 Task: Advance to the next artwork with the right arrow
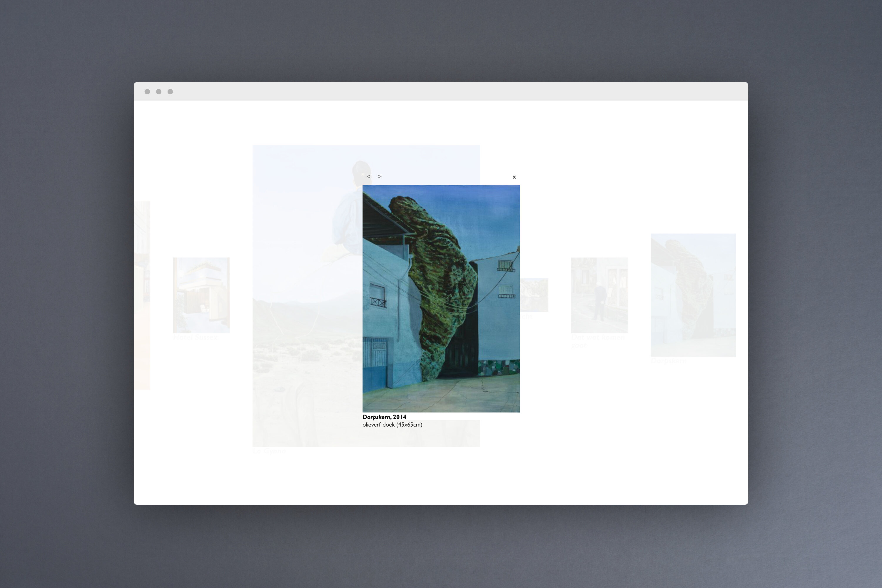380,176
